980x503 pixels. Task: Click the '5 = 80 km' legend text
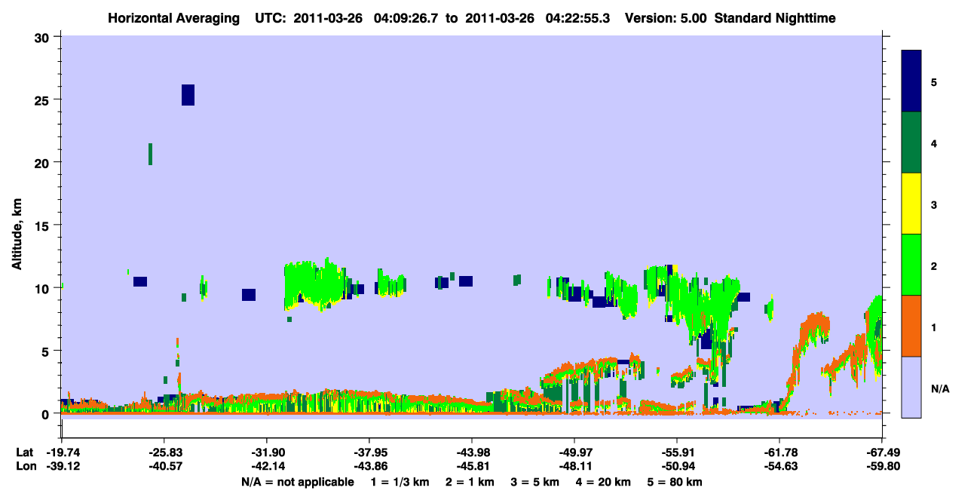tap(676, 482)
